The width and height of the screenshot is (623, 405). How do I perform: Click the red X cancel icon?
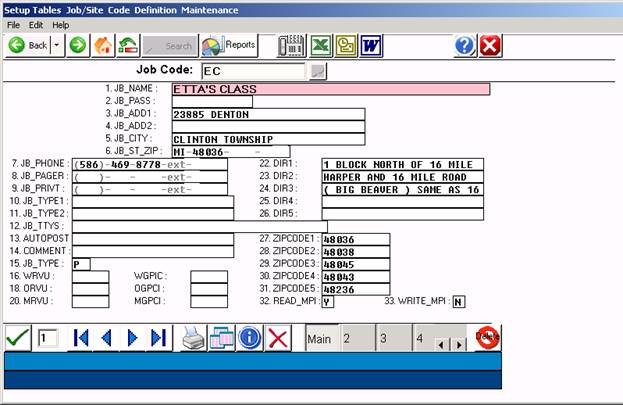click(x=279, y=338)
